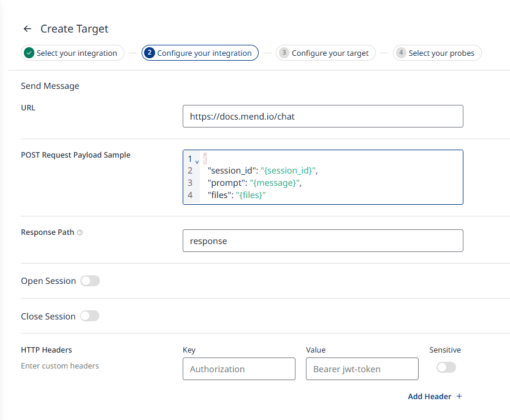Click the step 2 number badge
Viewport: 510px width, 420px height.
click(150, 53)
